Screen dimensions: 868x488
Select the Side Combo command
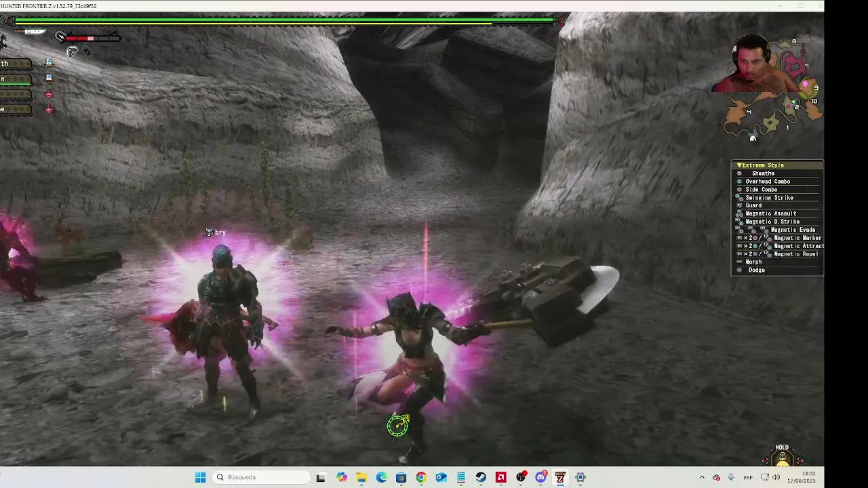click(762, 190)
